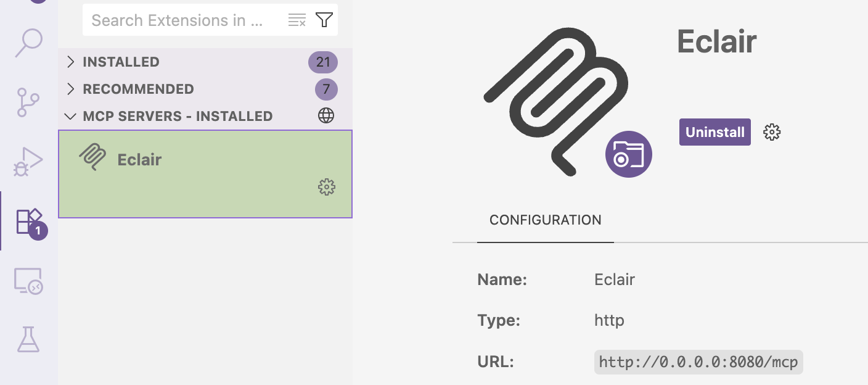The width and height of the screenshot is (868, 385).
Task: Click the Eclair server URL value
Action: coord(698,362)
